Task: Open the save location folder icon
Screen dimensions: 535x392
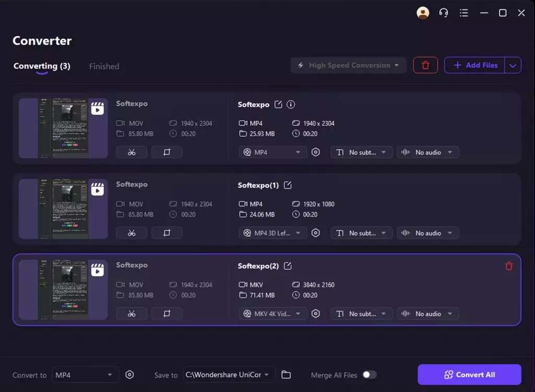Action: pos(286,375)
